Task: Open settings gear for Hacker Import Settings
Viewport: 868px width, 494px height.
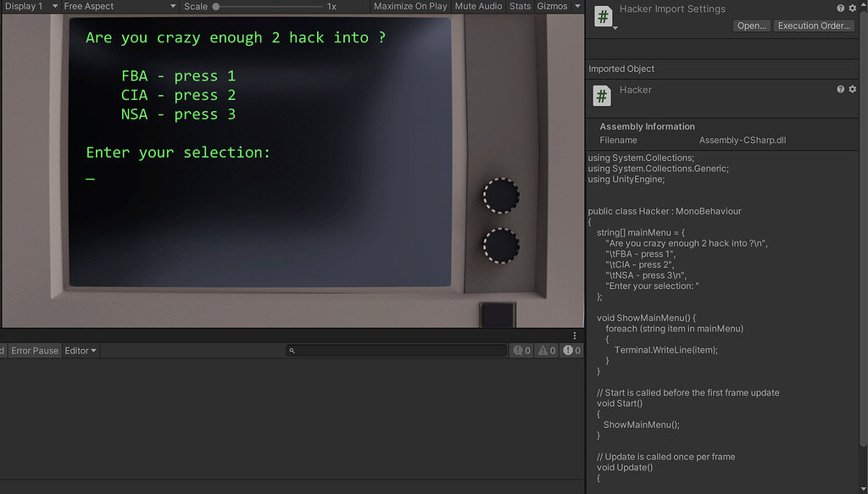Action: click(x=853, y=8)
